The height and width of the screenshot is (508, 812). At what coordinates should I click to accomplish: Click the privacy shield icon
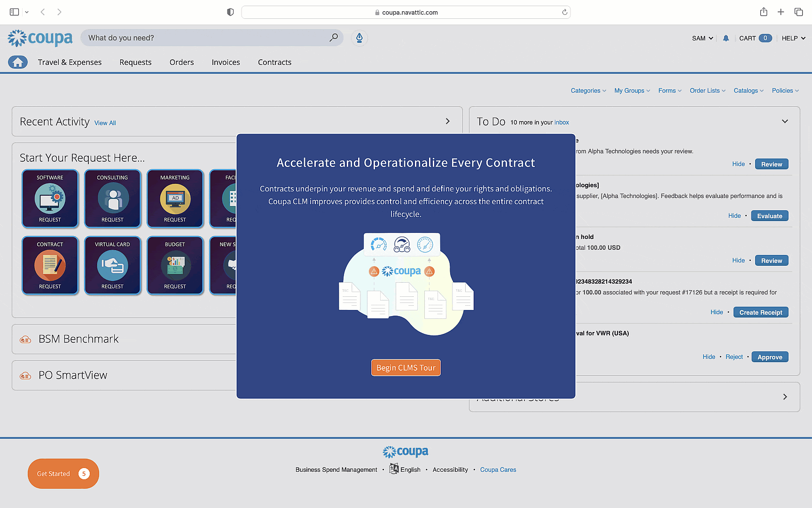point(230,12)
